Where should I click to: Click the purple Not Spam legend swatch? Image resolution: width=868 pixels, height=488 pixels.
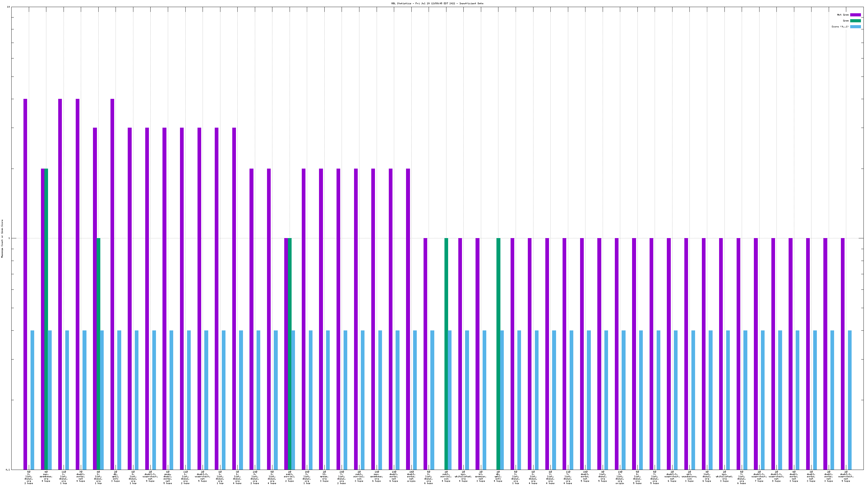tap(855, 15)
